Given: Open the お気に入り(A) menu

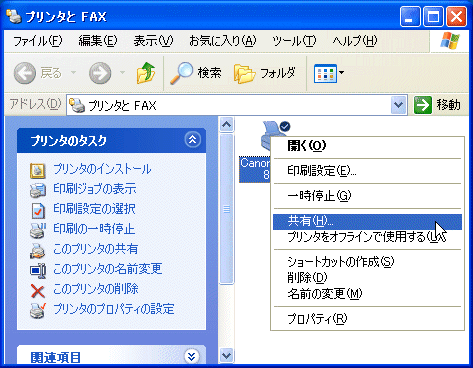Looking at the screenshot, I should coord(223,41).
